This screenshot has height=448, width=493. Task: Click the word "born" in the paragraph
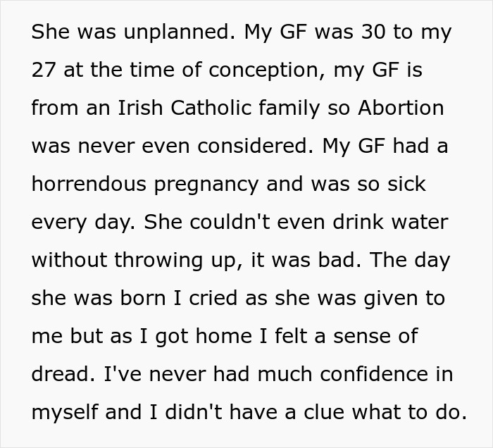143,299
